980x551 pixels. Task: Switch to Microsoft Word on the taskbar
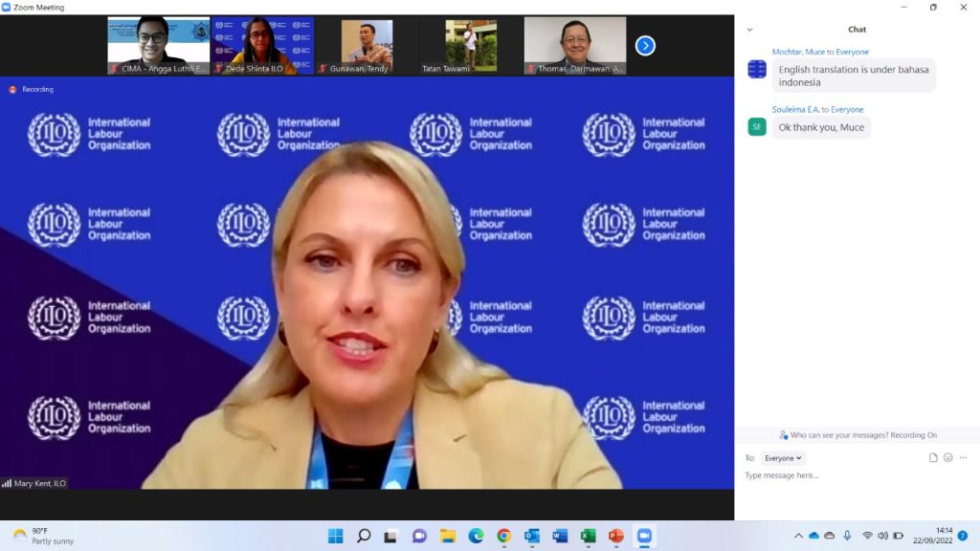click(x=560, y=536)
